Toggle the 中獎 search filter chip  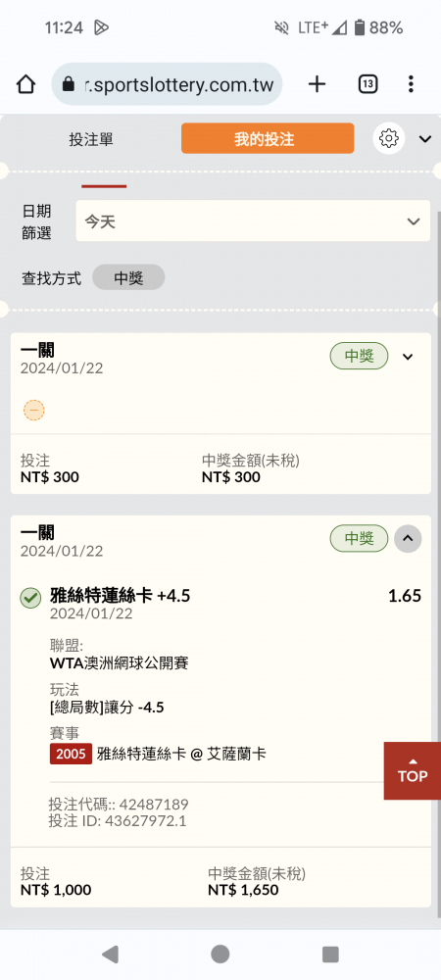(x=128, y=277)
